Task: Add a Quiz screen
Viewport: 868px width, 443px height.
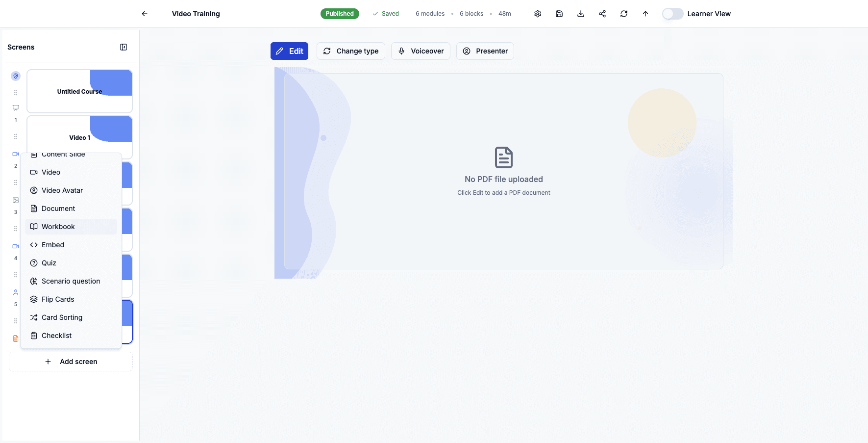Action: [71, 263]
